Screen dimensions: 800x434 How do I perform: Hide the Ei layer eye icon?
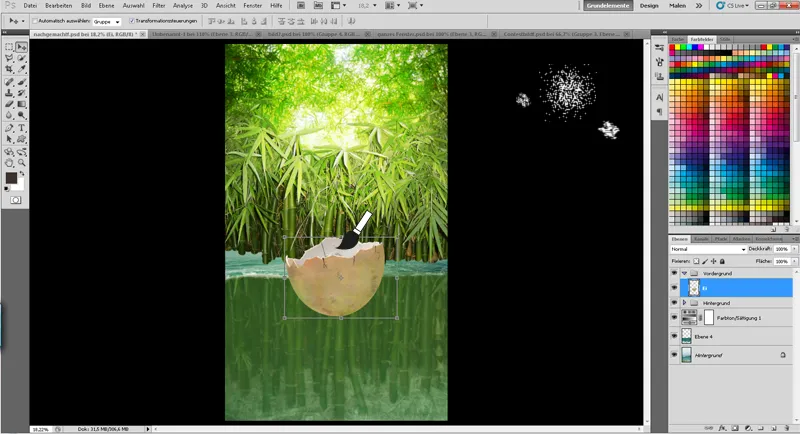674,288
